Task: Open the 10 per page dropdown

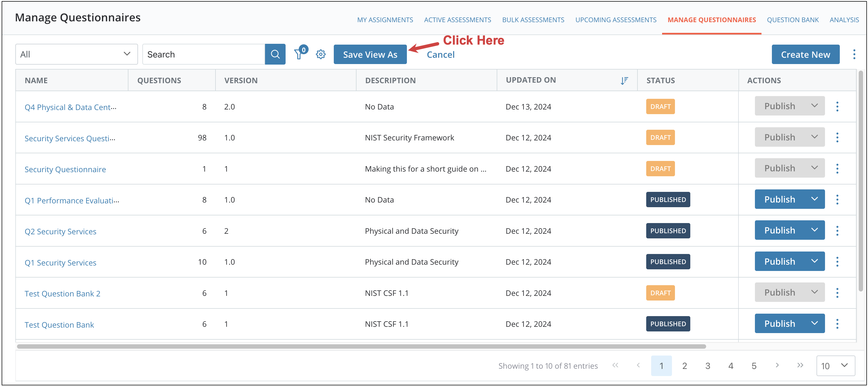Action: (x=835, y=366)
